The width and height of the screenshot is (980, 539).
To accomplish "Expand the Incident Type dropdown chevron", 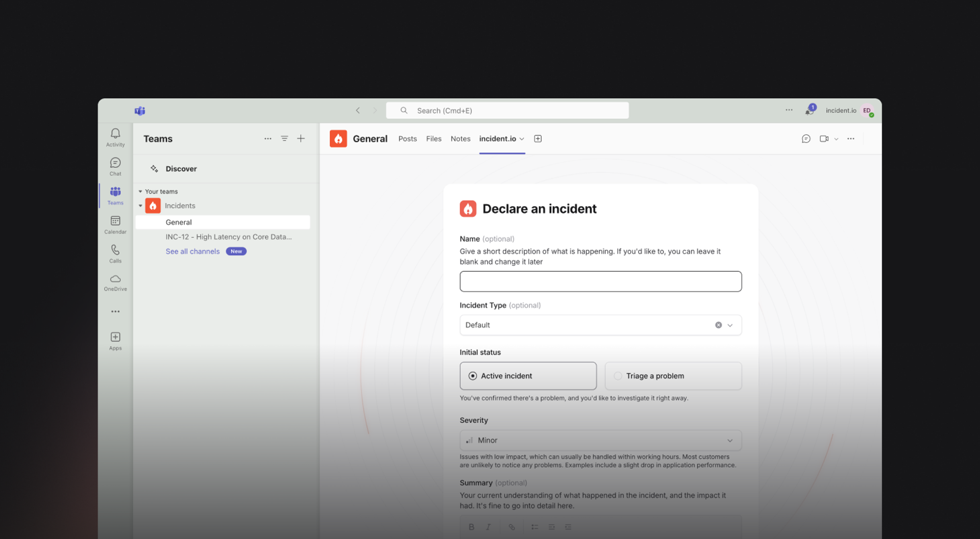I will point(730,325).
